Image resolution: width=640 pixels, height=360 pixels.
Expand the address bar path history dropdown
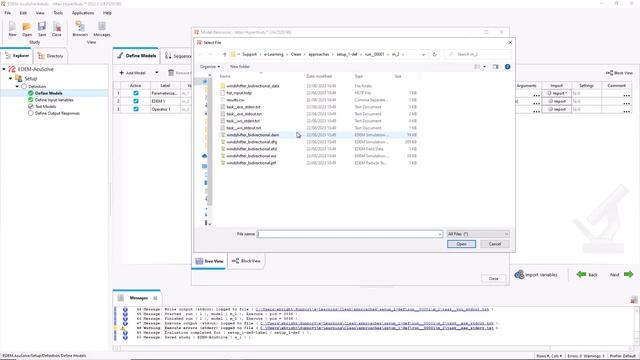click(x=423, y=54)
